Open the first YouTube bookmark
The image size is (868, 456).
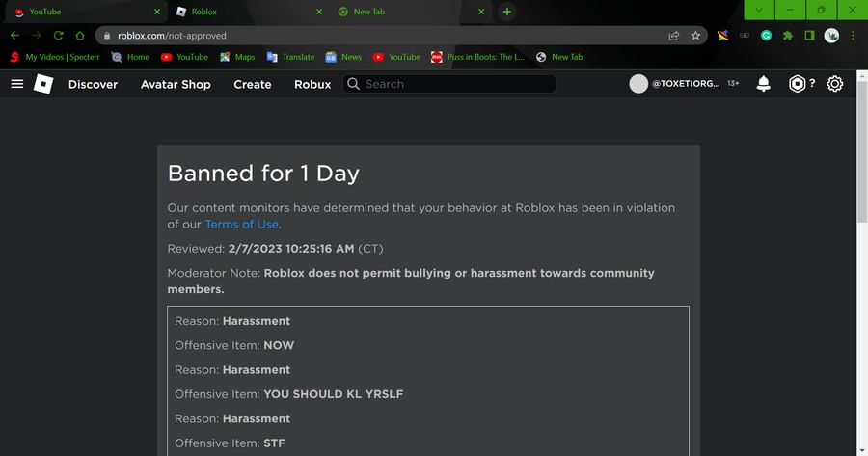click(x=184, y=57)
